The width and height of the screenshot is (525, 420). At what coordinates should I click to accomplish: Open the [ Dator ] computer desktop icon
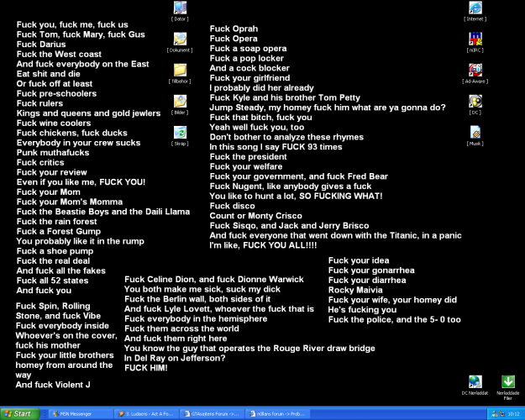pos(180,12)
